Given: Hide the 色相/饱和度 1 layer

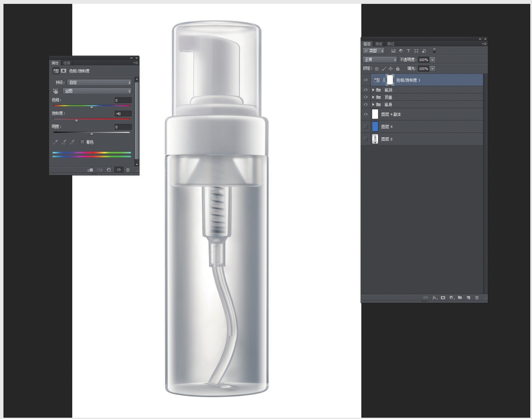Looking at the screenshot, I should click(x=366, y=80).
